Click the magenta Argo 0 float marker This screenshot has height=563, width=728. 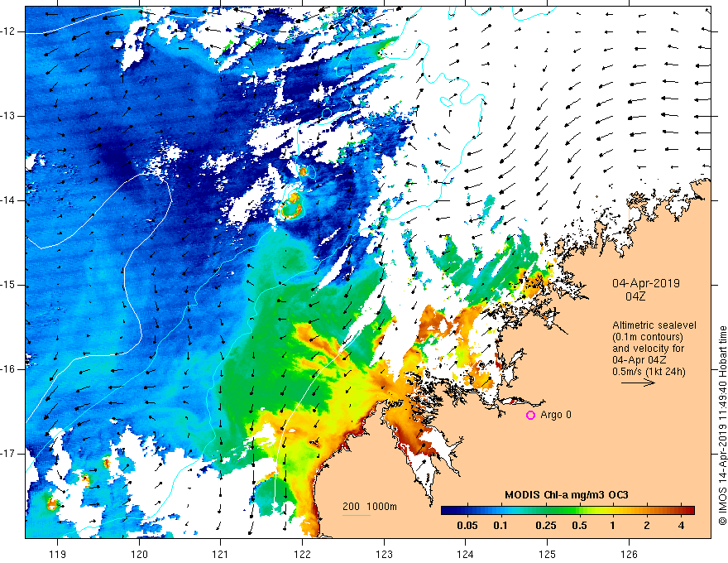click(x=530, y=415)
